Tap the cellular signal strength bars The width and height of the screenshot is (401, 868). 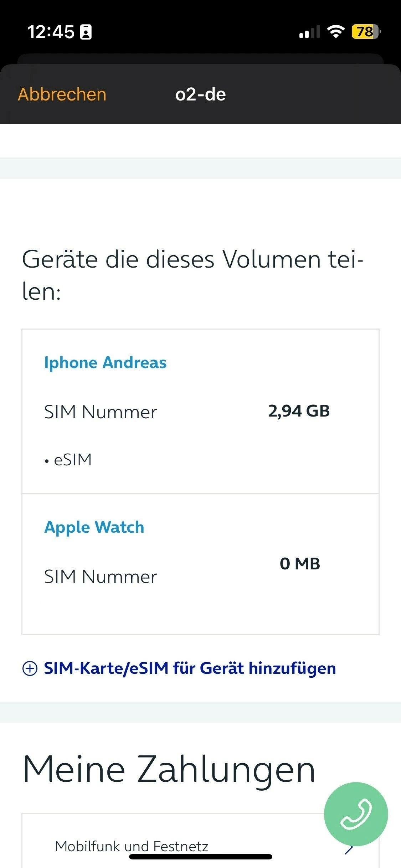pyautogui.click(x=309, y=32)
